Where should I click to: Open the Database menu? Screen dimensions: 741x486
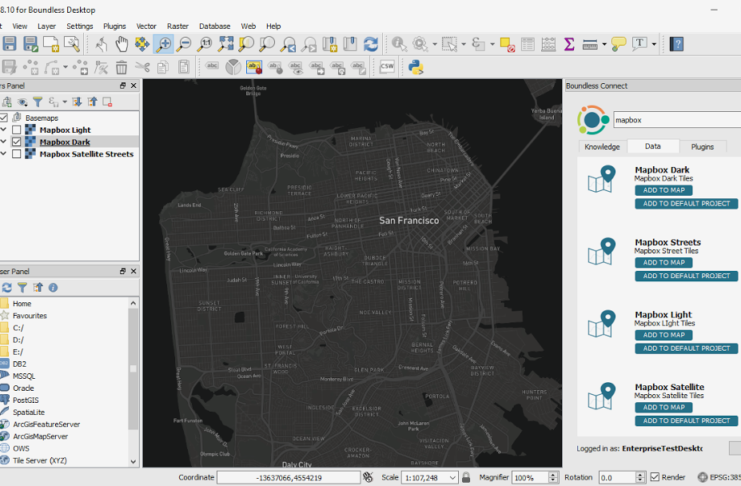tap(215, 26)
